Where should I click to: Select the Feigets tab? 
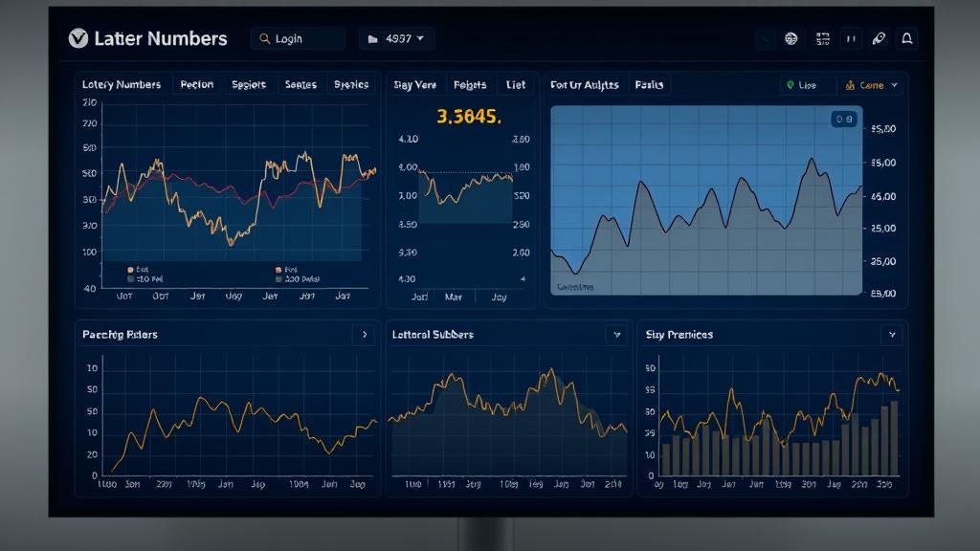[469, 85]
